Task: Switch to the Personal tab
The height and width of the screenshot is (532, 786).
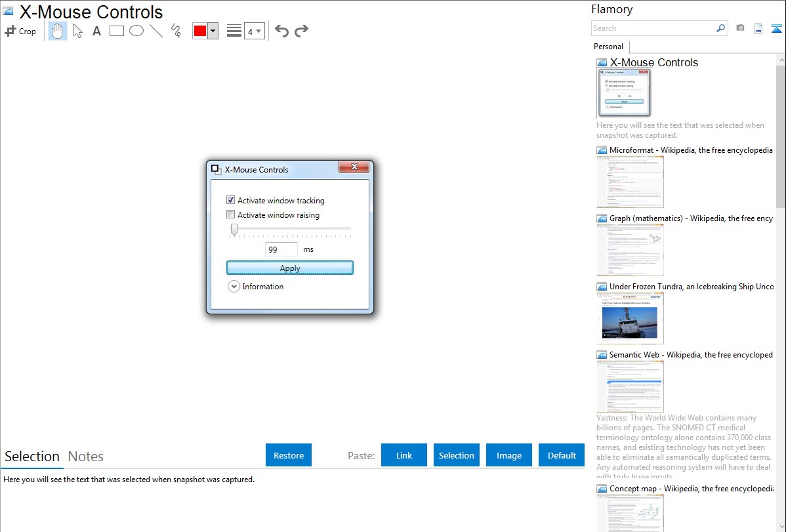Action: [x=609, y=47]
